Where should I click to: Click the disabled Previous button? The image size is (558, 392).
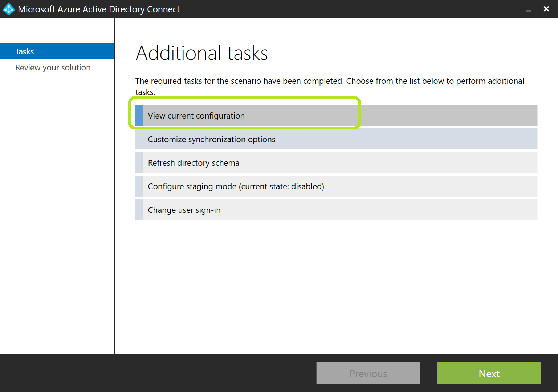coord(368,373)
